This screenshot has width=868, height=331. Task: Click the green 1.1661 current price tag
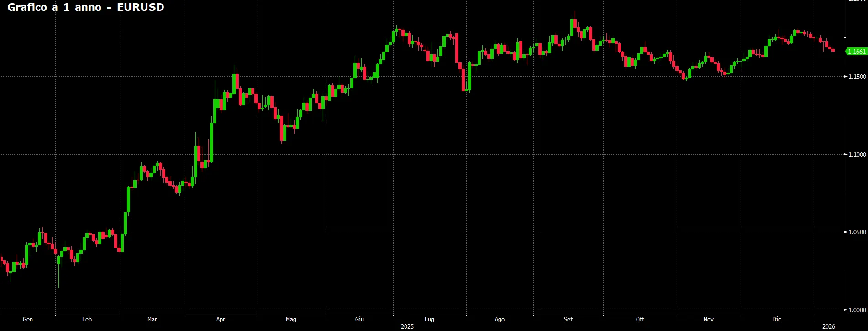point(856,52)
